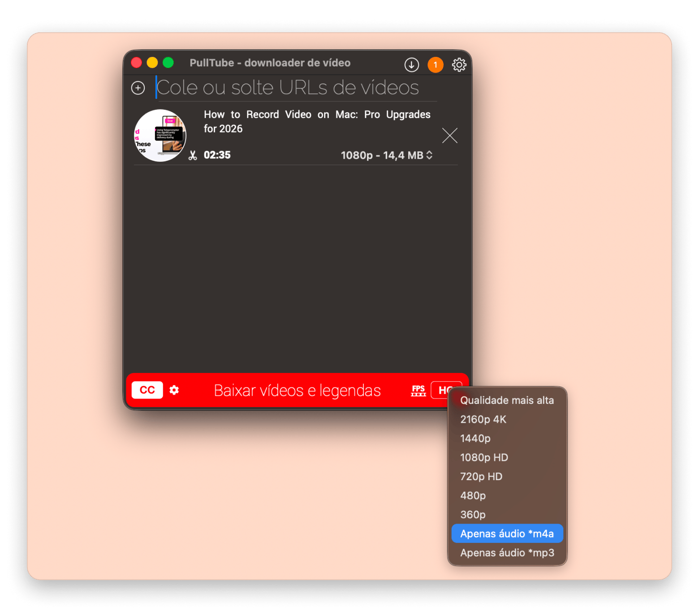Viewport: 699px width, 616px height.
Task: Click the plus icon to add URL
Action: pyautogui.click(x=138, y=87)
